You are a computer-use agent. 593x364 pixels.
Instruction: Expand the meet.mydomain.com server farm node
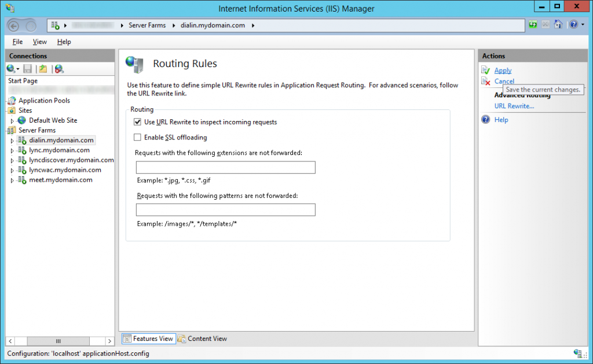12,181
